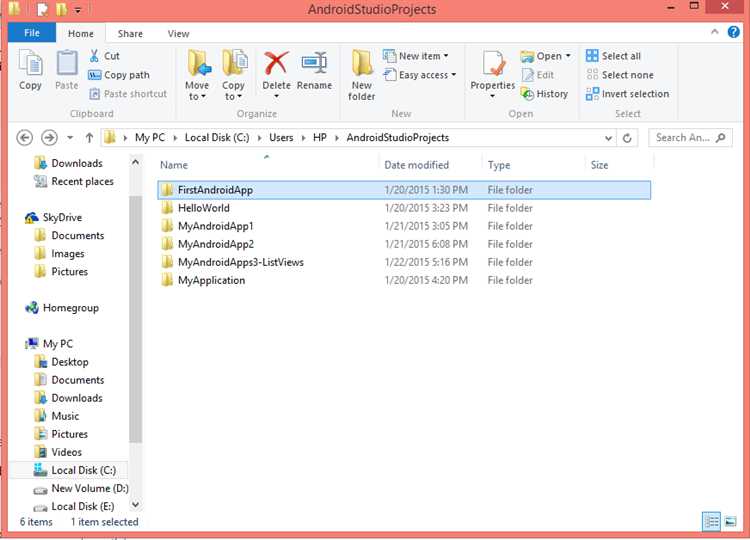Open the File tab
This screenshot has height=540, width=750.
pos(32,33)
